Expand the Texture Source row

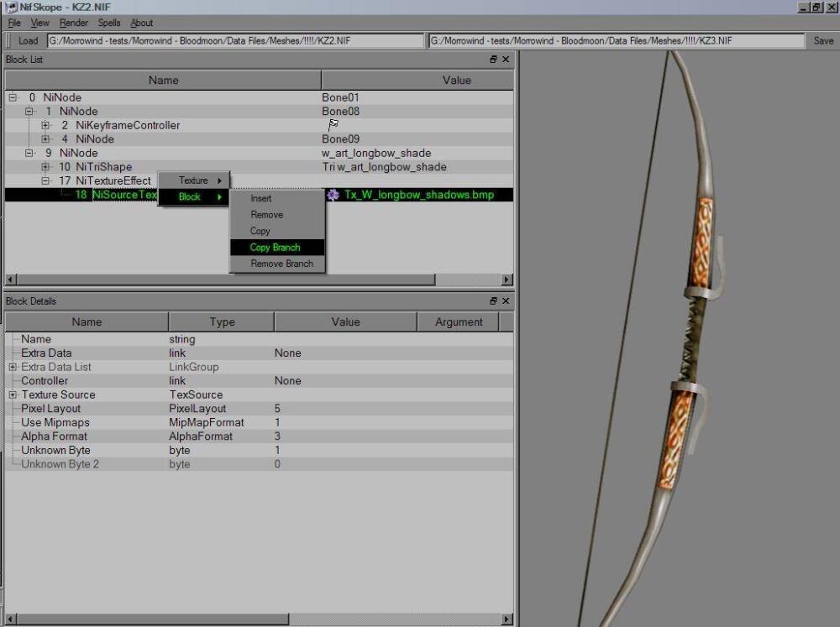[x=13, y=395]
